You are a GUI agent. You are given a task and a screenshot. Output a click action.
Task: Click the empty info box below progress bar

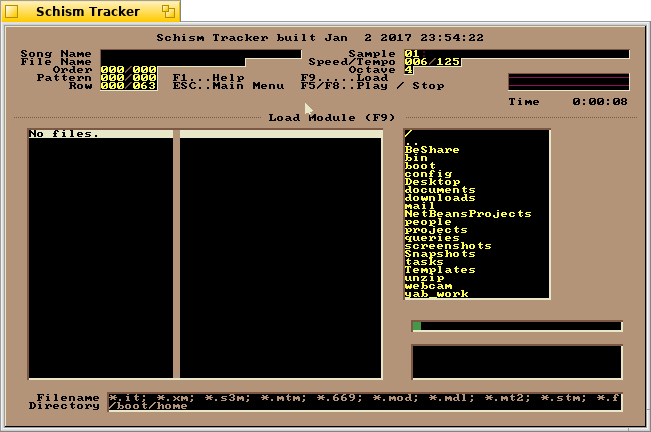click(517, 362)
